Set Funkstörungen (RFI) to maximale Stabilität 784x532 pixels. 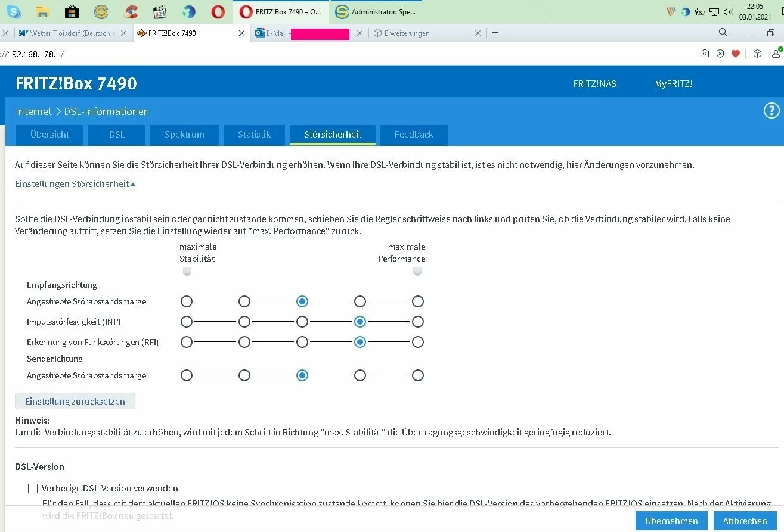(x=187, y=342)
